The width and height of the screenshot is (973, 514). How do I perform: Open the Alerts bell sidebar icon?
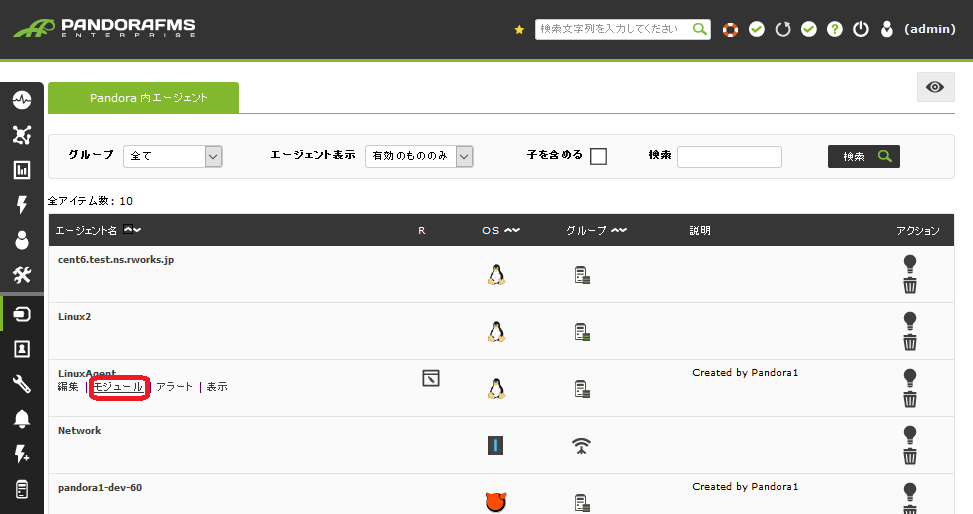(x=22, y=419)
